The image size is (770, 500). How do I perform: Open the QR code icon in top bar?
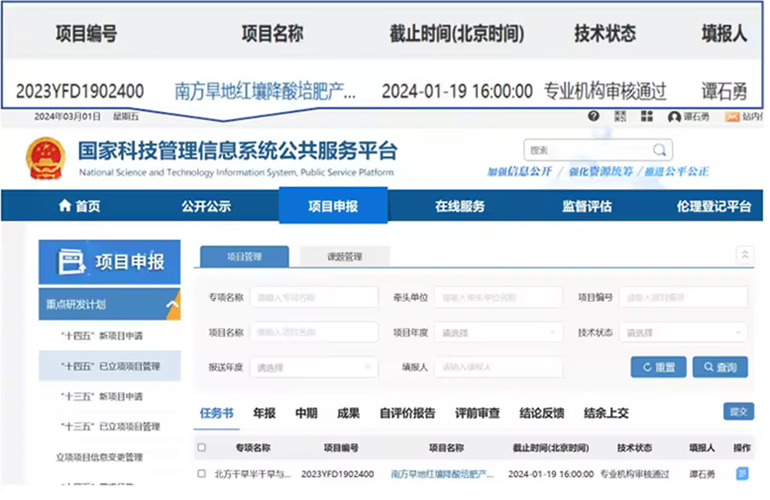coord(621,117)
